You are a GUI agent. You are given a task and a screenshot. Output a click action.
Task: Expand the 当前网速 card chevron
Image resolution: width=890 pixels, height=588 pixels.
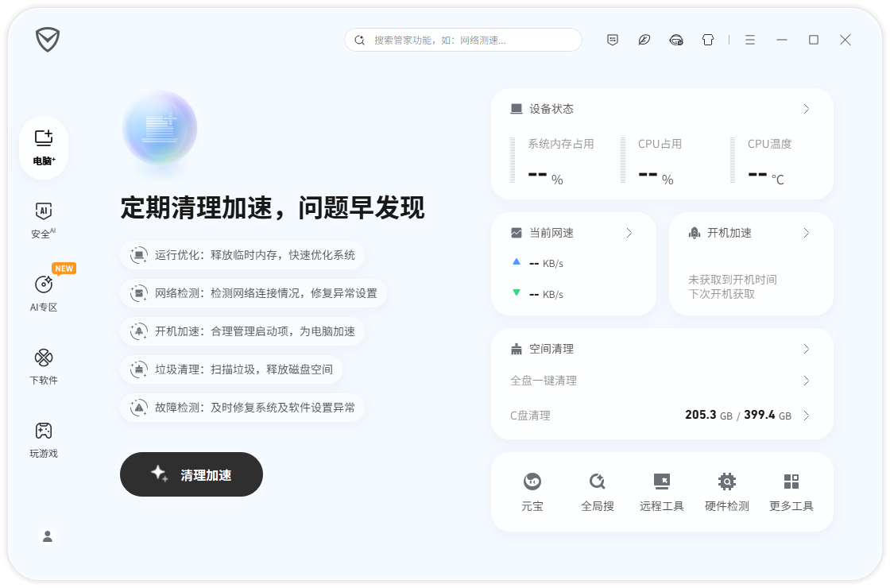point(629,233)
